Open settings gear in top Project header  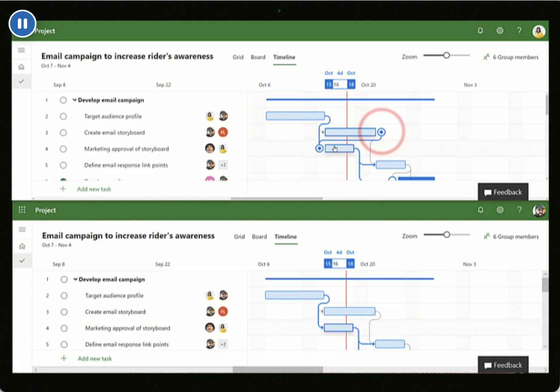[x=500, y=31]
